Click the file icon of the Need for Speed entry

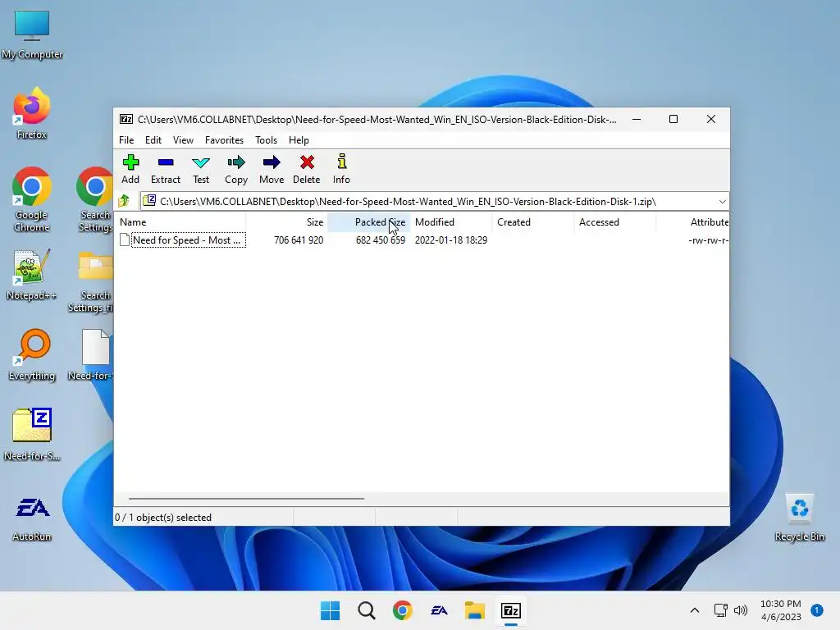[x=125, y=240]
